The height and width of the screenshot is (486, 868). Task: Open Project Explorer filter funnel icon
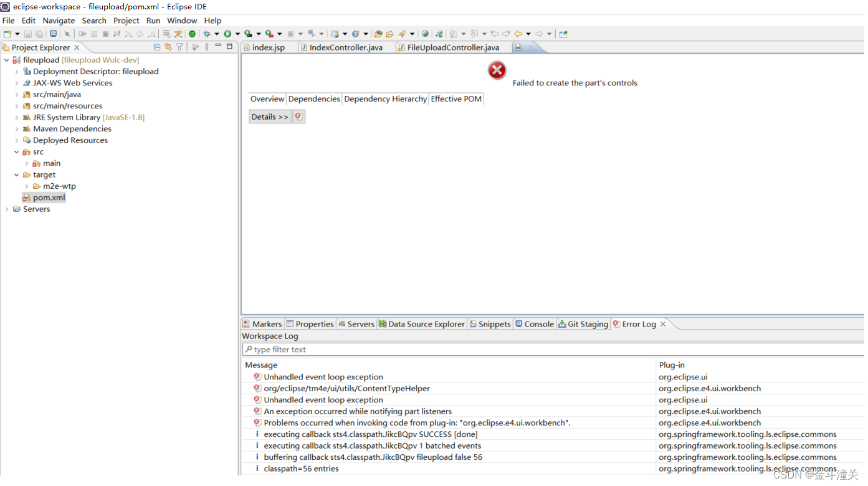pyautogui.click(x=179, y=47)
